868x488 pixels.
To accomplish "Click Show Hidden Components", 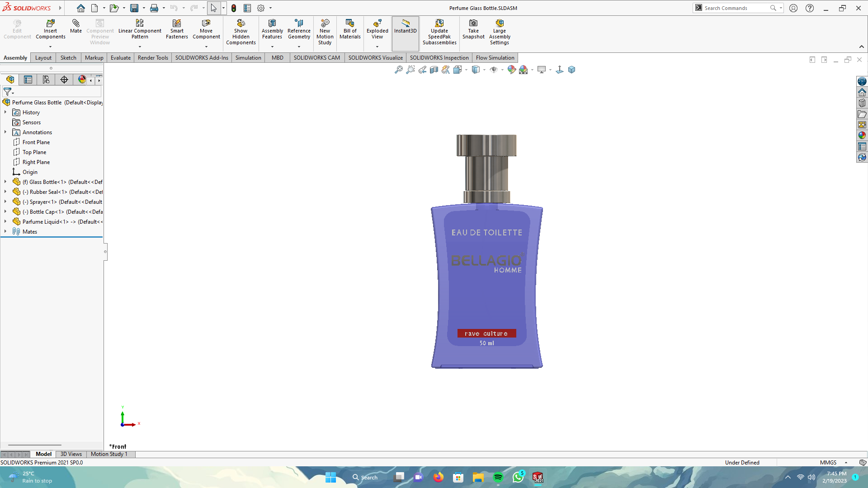I will point(241,32).
